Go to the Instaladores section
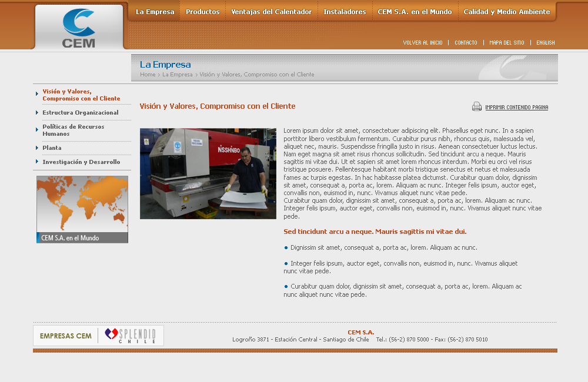Screen dimensions: 588x382 pos(345,12)
